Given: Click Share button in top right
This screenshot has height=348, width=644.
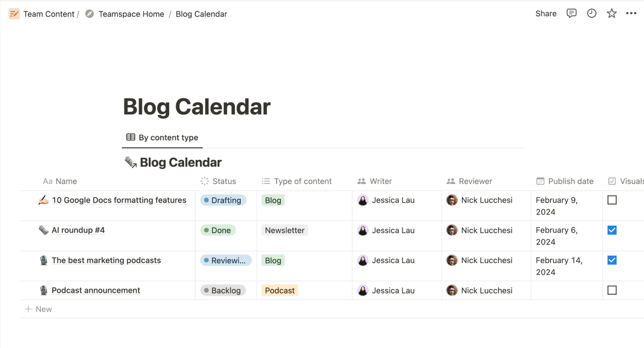Looking at the screenshot, I should pyautogui.click(x=545, y=13).
